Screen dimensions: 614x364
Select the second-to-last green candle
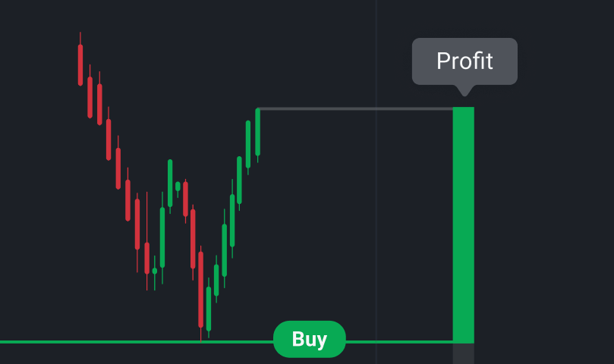coord(248,144)
